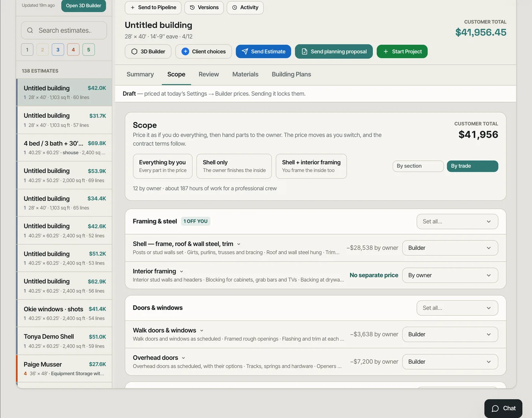Open the Paige Musser estimate

(64, 368)
